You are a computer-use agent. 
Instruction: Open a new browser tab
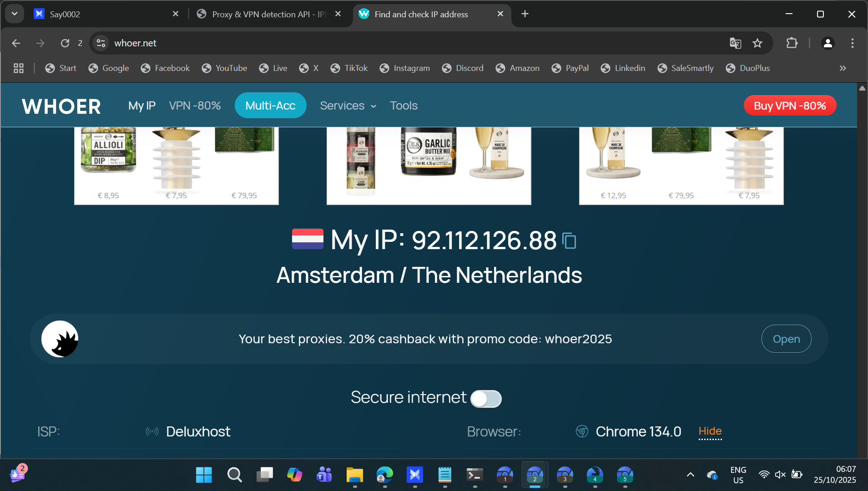tap(525, 14)
